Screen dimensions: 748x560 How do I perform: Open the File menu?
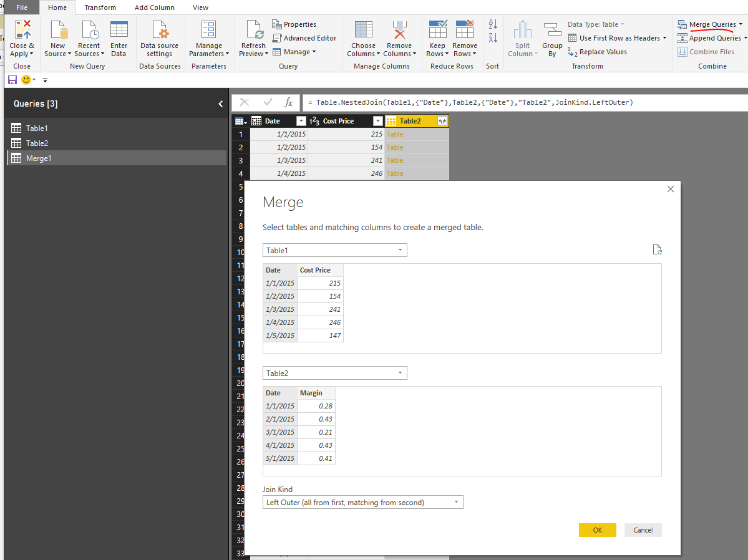coord(22,7)
